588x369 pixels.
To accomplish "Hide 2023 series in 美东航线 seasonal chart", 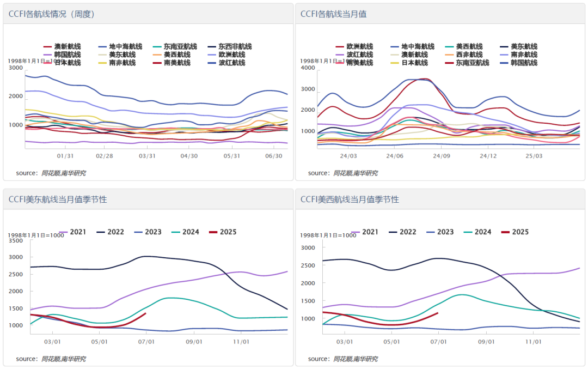I will click(148, 232).
